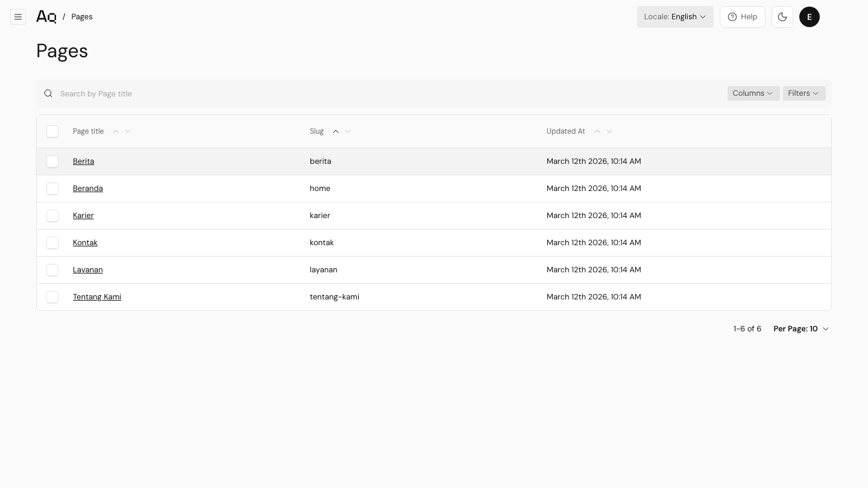Viewport: 868px width, 488px height.
Task: Select the Tentang Kami row checkbox
Action: point(52,297)
